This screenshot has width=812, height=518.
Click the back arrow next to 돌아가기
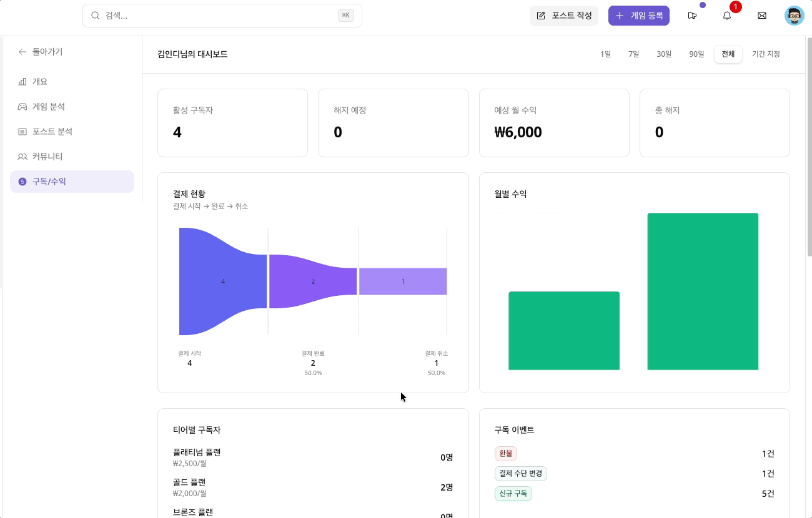pos(22,52)
